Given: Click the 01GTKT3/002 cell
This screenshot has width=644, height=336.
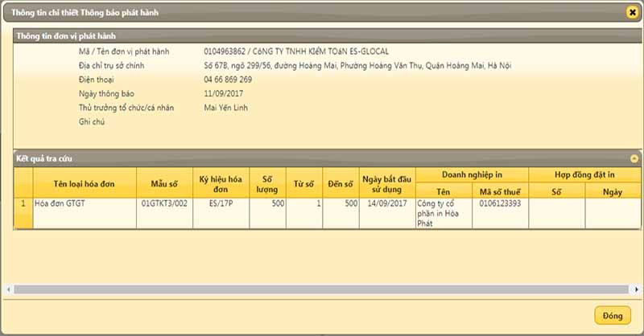Looking at the screenshot, I should tap(163, 203).
